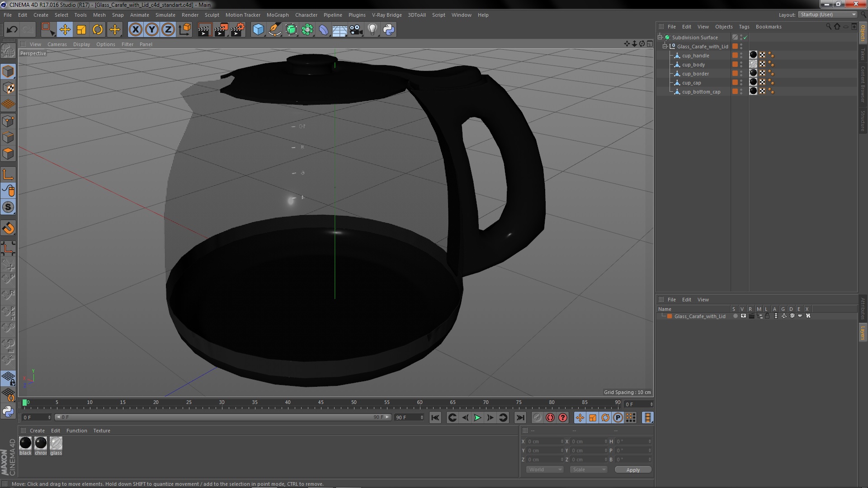Toggle Z axis lock
This screenshot has width=868, height=488.
pos(168,30)
